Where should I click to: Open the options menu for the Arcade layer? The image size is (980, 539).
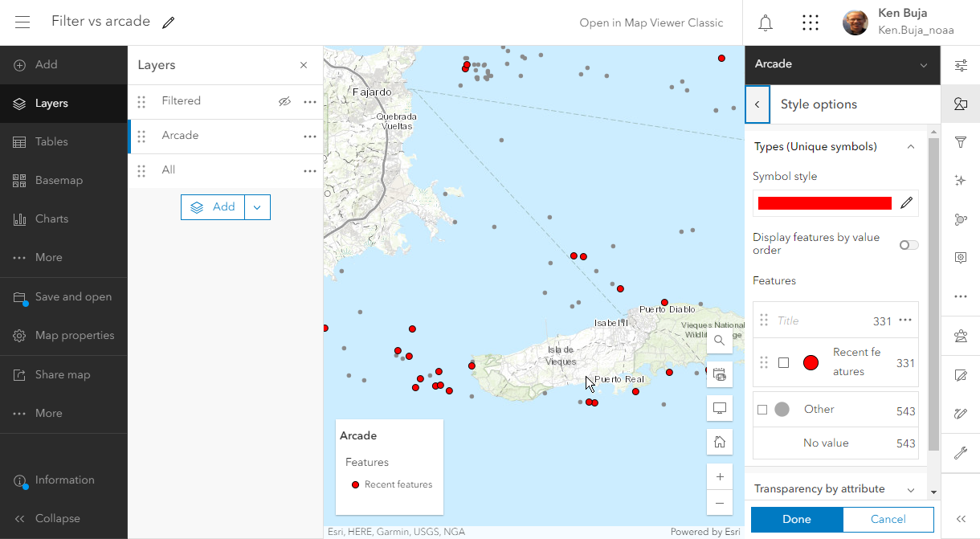point(309,137)
